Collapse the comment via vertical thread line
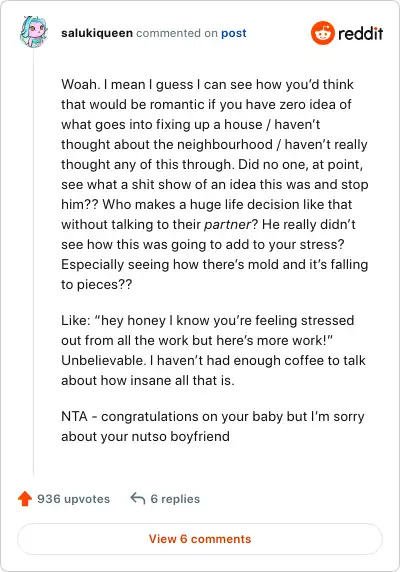The image size is (400, 572). (34, 261)
